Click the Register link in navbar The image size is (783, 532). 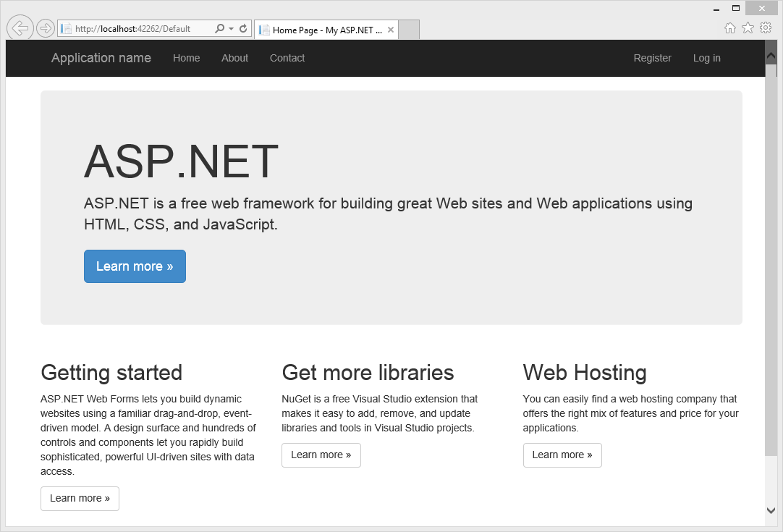pos(652,58)
